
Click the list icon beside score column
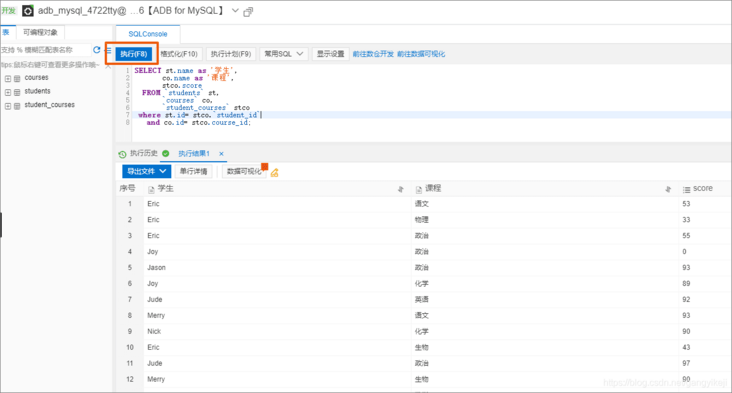[686, 189]
